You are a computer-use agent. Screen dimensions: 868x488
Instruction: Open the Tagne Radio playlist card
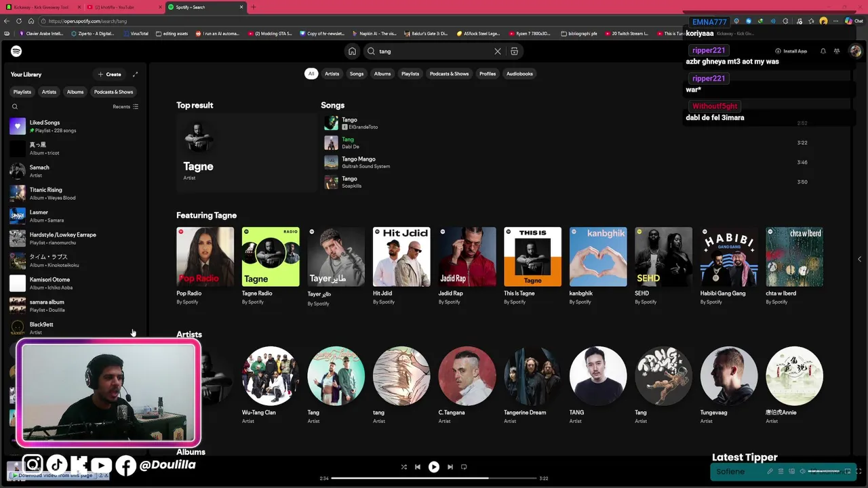click(x=271, y=266)
